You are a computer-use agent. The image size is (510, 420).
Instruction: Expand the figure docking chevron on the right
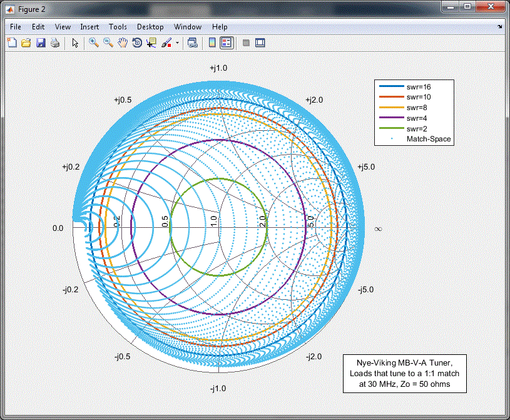click(500, 27)
